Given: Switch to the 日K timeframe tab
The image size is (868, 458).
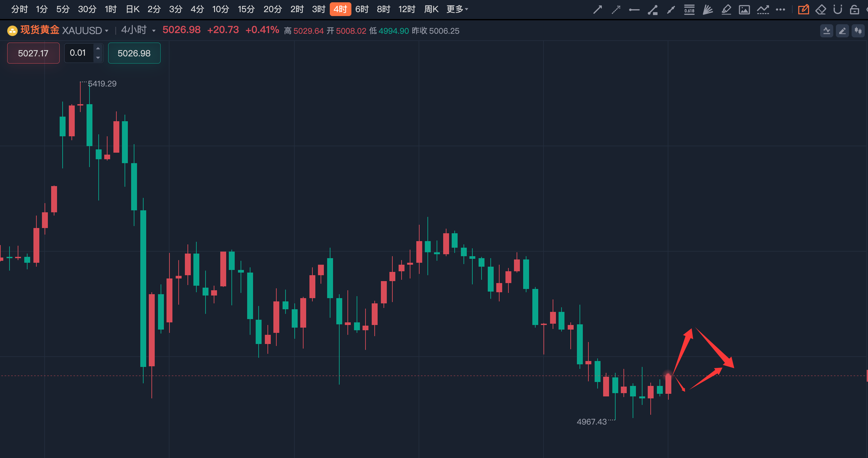Looking at the screenshot, I should click(132, 9).
